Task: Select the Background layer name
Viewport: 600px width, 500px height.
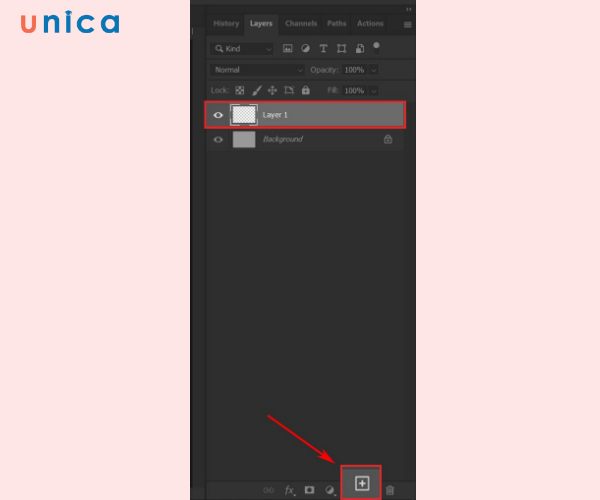Action: coord(283,139)
